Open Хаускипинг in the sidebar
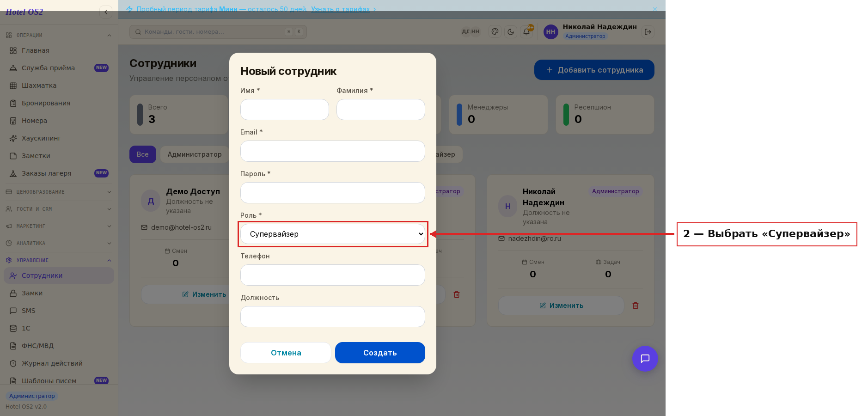 pos(59,138)
